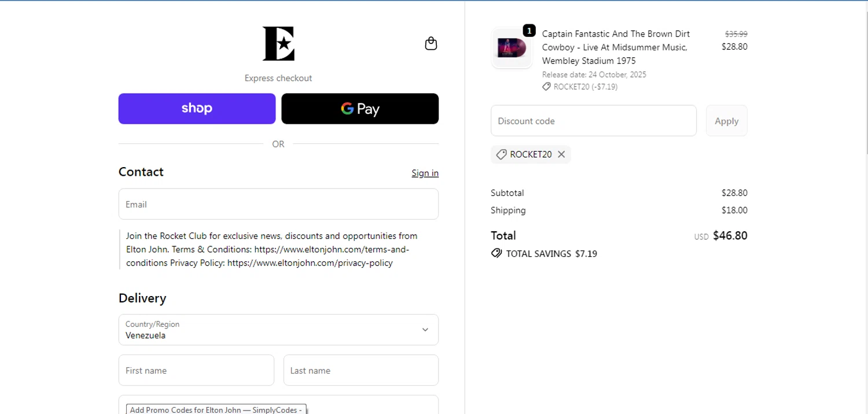Open the shopping bag cart icon

431,43
